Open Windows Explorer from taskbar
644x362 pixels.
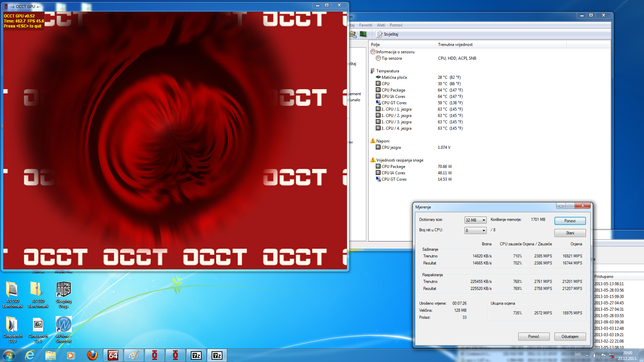point(50,355)
